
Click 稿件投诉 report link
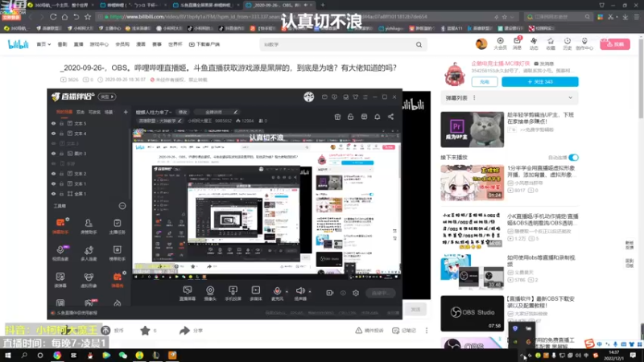click(369, 331)
